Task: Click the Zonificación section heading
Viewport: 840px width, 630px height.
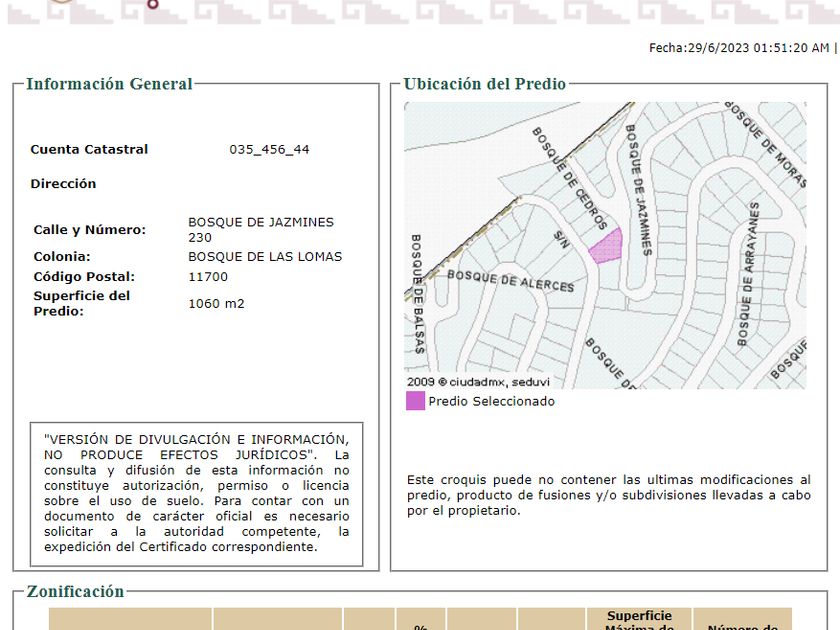Action: pos(75,591)
